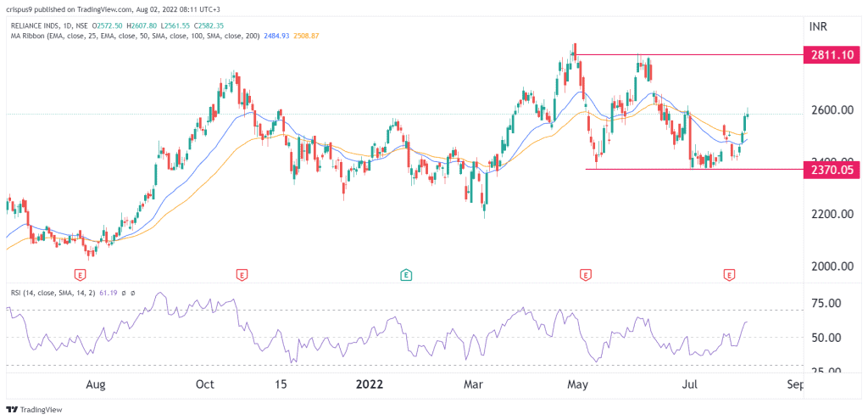Click the orange EMA value 2508.87

coord(306,36)
